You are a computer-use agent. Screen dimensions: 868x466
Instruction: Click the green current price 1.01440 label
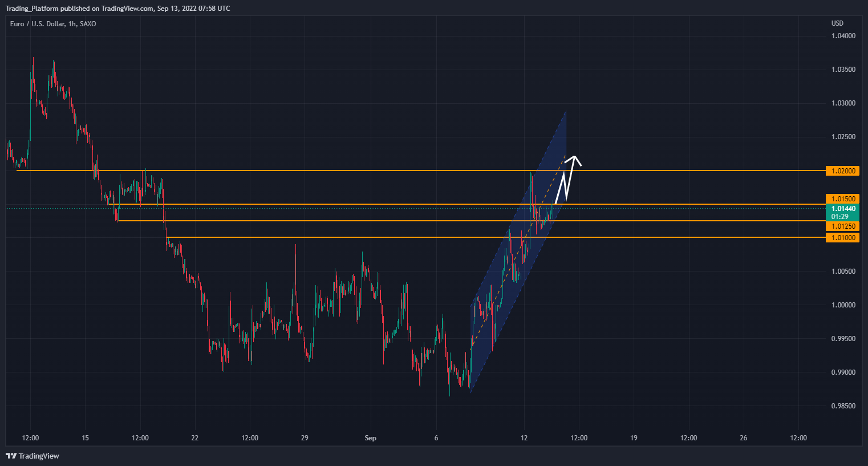(x=842, y=213)
